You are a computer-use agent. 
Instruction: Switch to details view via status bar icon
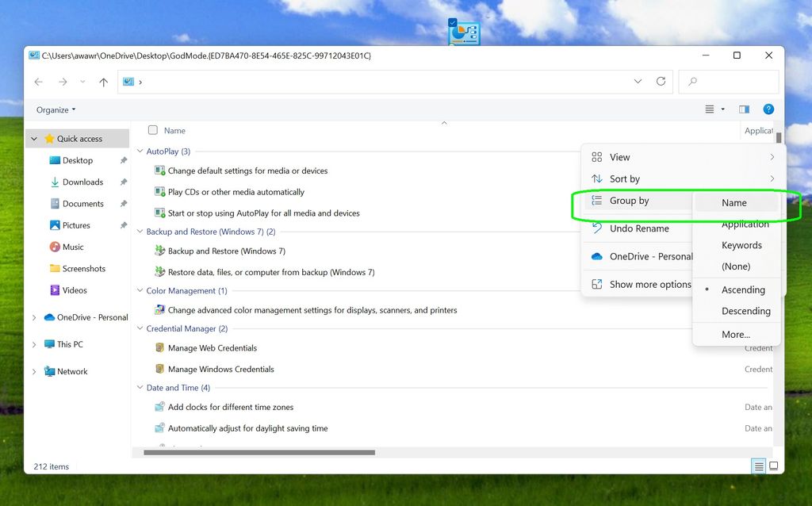click(x=759, y=466)
